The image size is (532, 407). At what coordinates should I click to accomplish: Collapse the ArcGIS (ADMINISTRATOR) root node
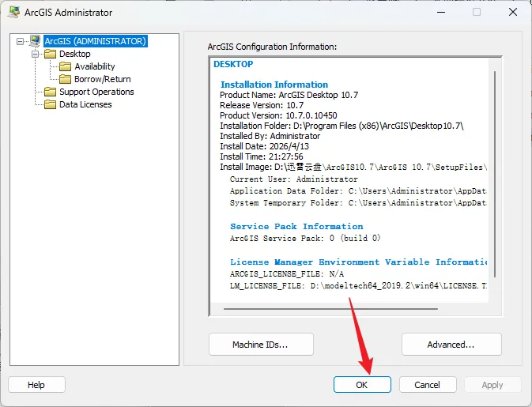(21, 41)
